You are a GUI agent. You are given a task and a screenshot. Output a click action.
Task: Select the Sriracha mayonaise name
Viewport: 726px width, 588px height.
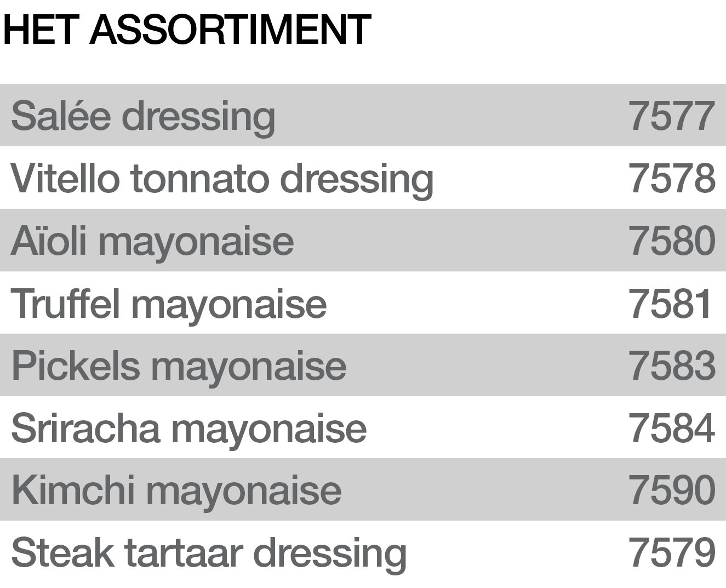point(188,428)
